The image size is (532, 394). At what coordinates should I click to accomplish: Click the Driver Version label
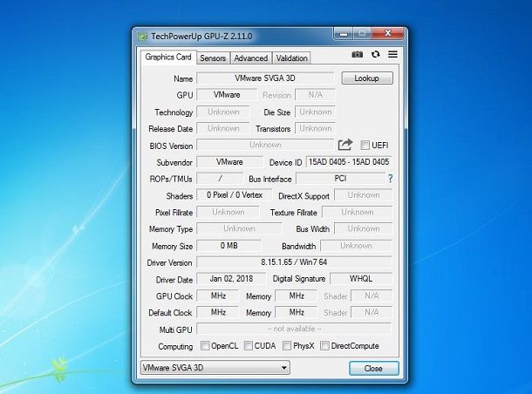click(x=169, y=262)
